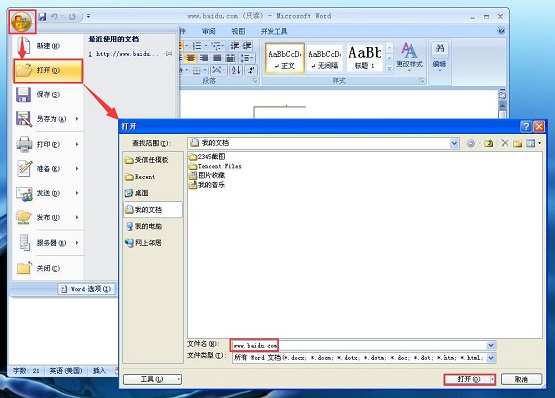Switch to the 开发工具 ribbon tab
The height and width of the screenshot is (398, 555).
[x=274, y=31]
